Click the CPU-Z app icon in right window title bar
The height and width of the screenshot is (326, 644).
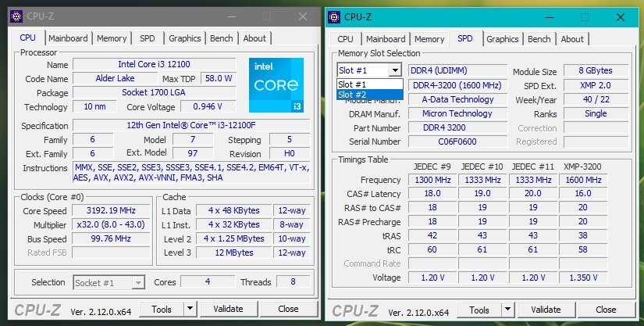click(x=334, y=17)
